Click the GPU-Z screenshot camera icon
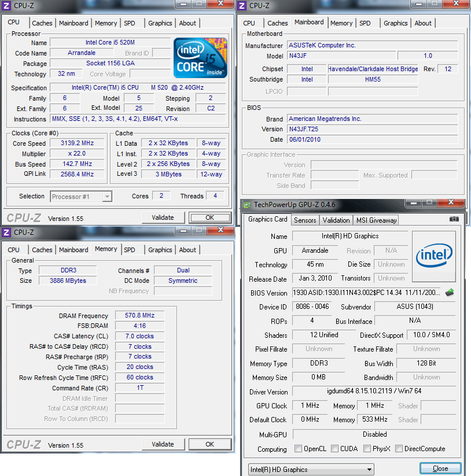This screenshot has width=471, height=476. [454, 219]
